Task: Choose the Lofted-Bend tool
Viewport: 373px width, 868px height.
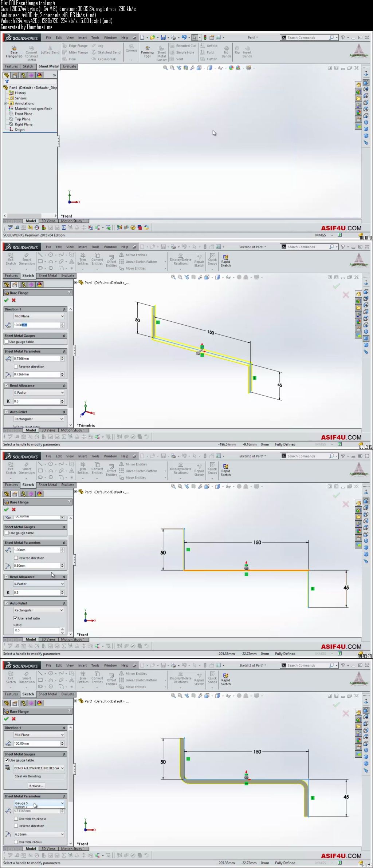Action: point(50,50)
